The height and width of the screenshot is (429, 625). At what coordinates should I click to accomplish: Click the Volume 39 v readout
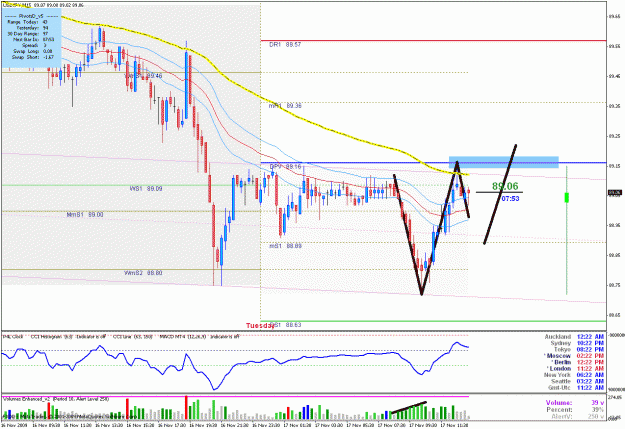click(x=575, y=403)
